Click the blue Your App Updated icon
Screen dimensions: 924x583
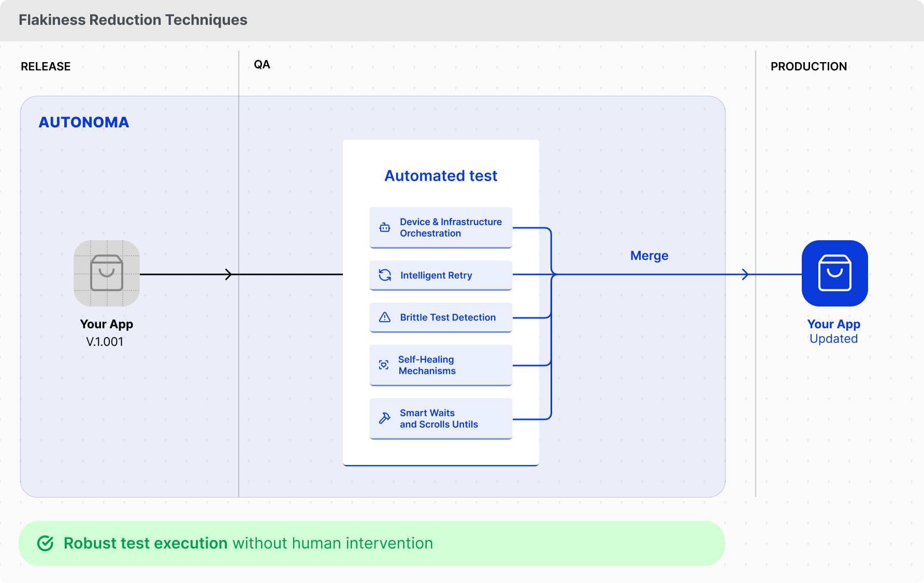(x=834, y=273)
